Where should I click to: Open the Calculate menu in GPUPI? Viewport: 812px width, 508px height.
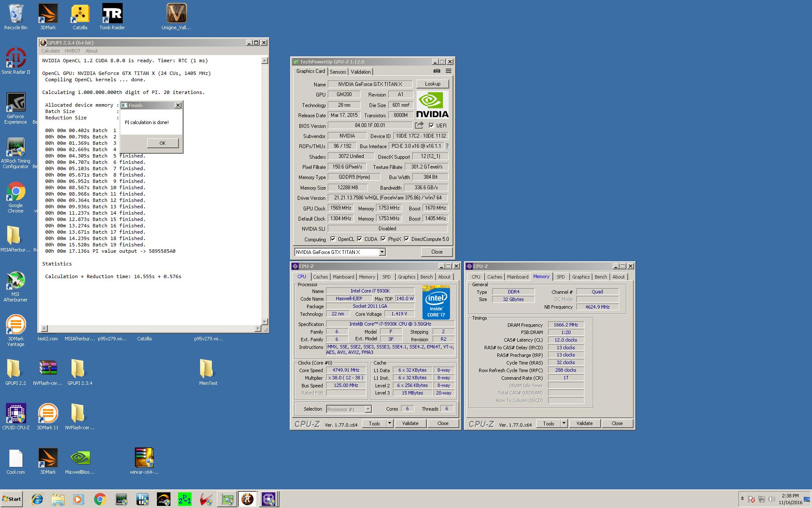(50, 51)
